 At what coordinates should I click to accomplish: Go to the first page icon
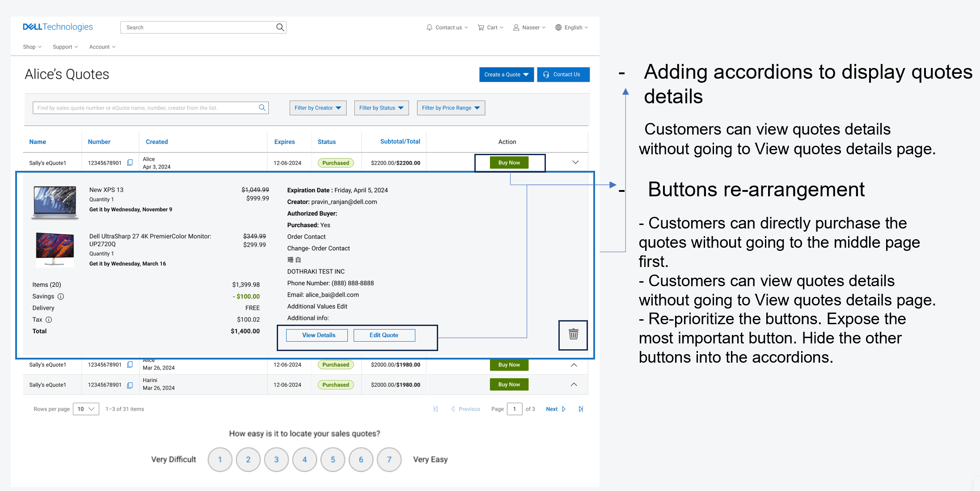pyautogui.click(x=435, y=409)
